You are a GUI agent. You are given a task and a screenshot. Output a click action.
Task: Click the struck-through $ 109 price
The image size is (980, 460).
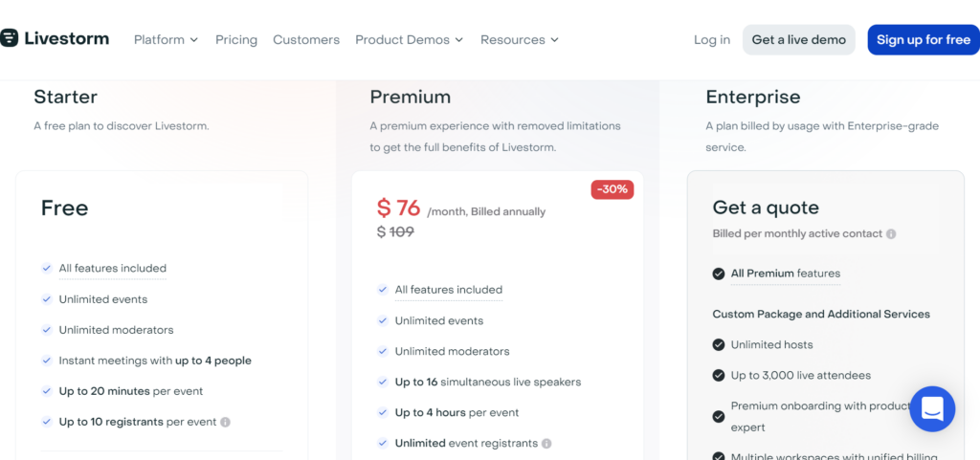pos(395,232)
